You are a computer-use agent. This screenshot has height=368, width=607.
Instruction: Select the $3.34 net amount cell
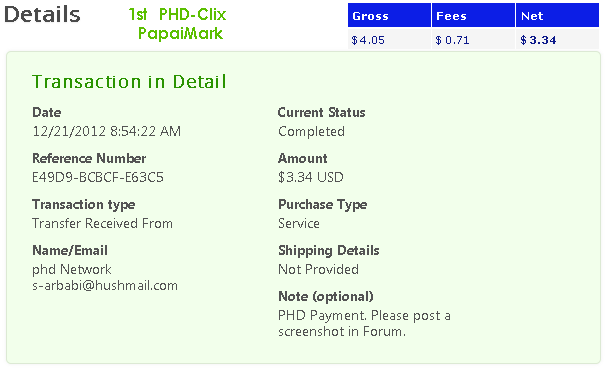coord(557,40)
